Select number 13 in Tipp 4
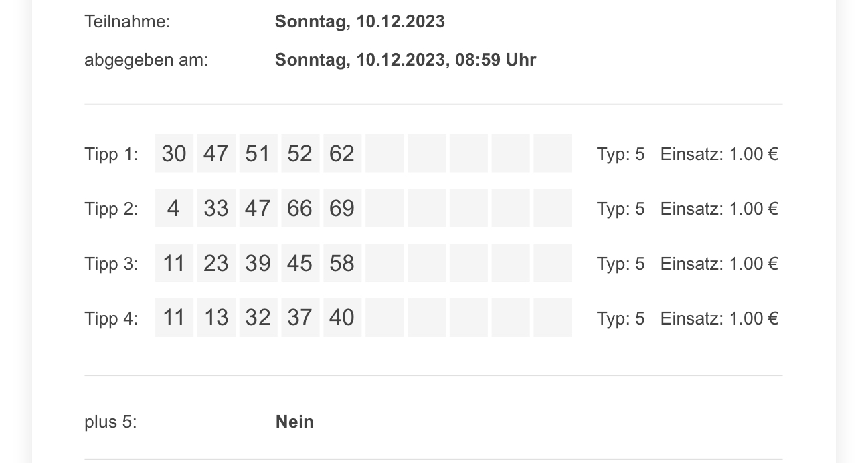The height and width of the screenshot is (463, 868). click(216, 317)
